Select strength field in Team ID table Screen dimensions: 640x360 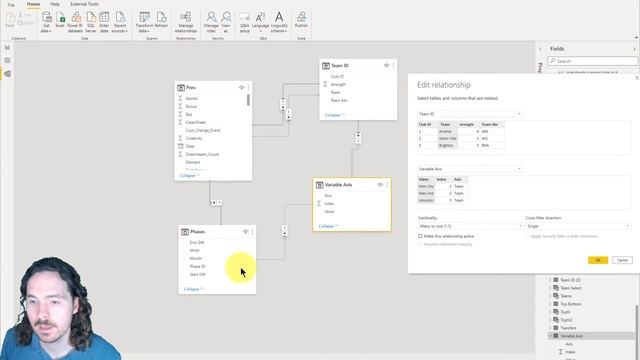click(x=338, y=84)
